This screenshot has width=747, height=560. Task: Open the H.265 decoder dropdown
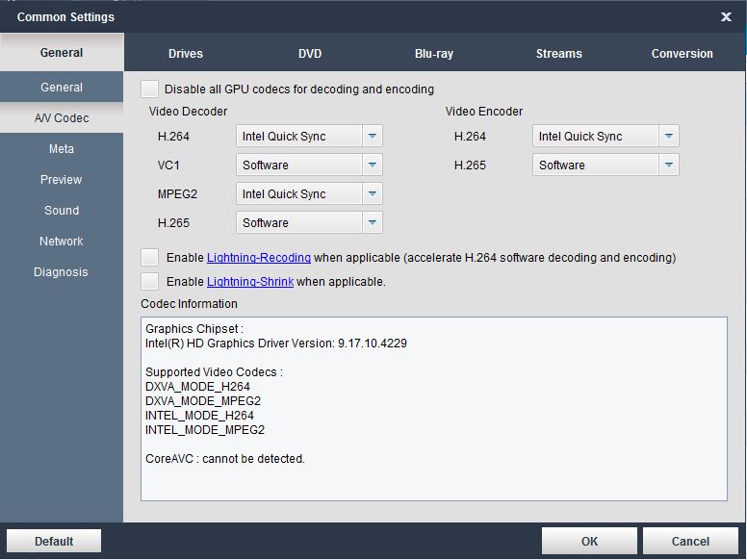point(373,223)
